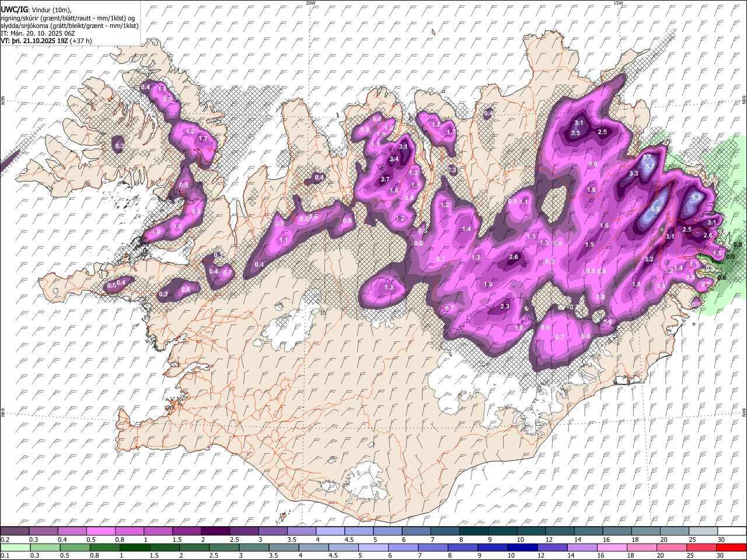
Task: Click the 5.8 snowfall value on the map
Action: 655,209
